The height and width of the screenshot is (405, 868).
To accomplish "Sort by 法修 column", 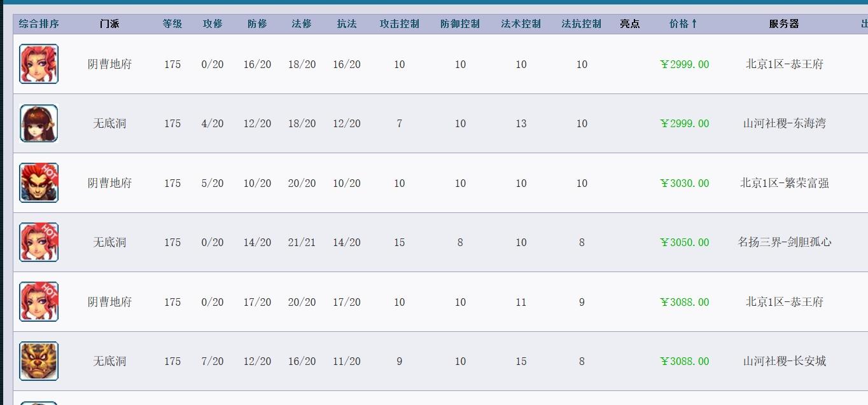I will [302, 24].
